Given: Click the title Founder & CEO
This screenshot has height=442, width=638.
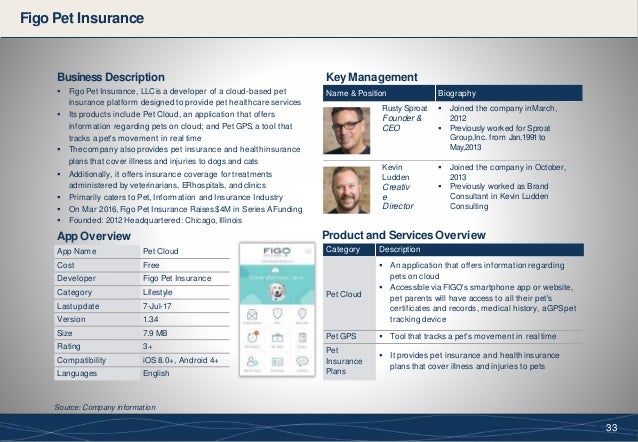Looking at the screenshot, I should 402,123.
